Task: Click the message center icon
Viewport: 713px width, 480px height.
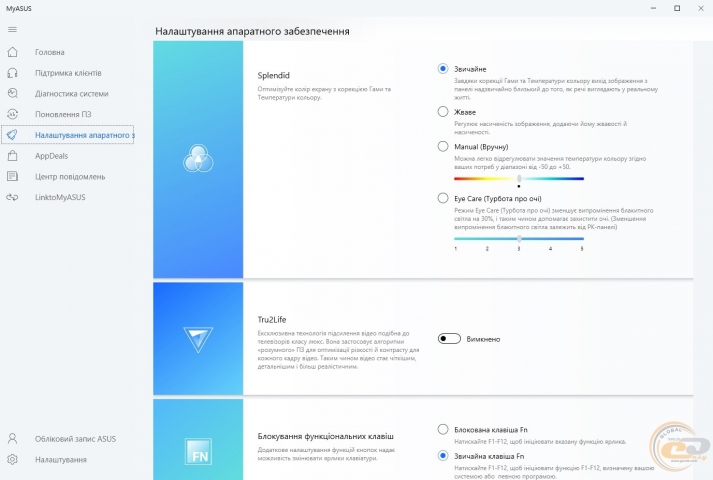Action: [13, 176]
